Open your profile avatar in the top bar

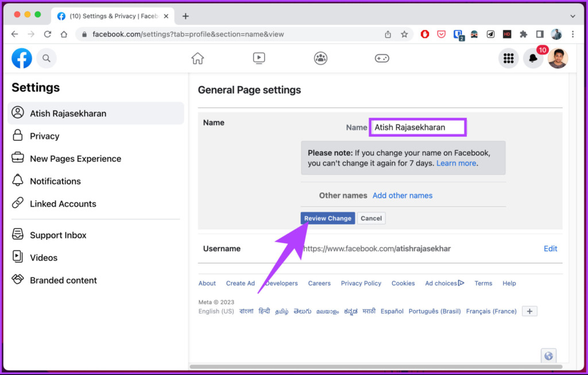[x=558, y=58]
